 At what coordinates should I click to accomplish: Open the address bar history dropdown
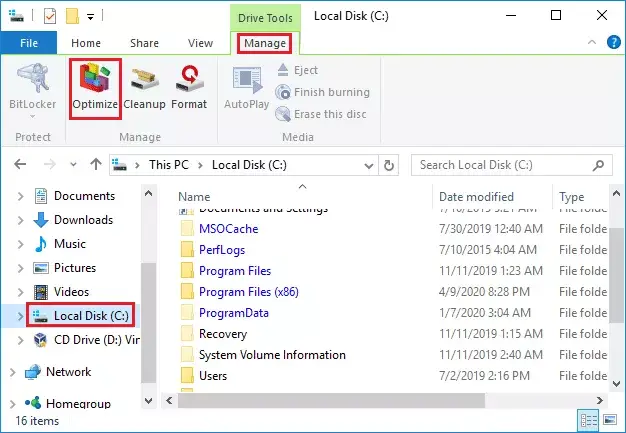369,165
